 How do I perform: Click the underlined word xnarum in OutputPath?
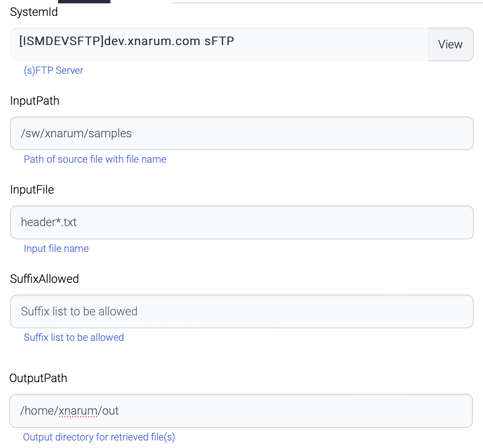pyautogui.click(x=78, y=411)
